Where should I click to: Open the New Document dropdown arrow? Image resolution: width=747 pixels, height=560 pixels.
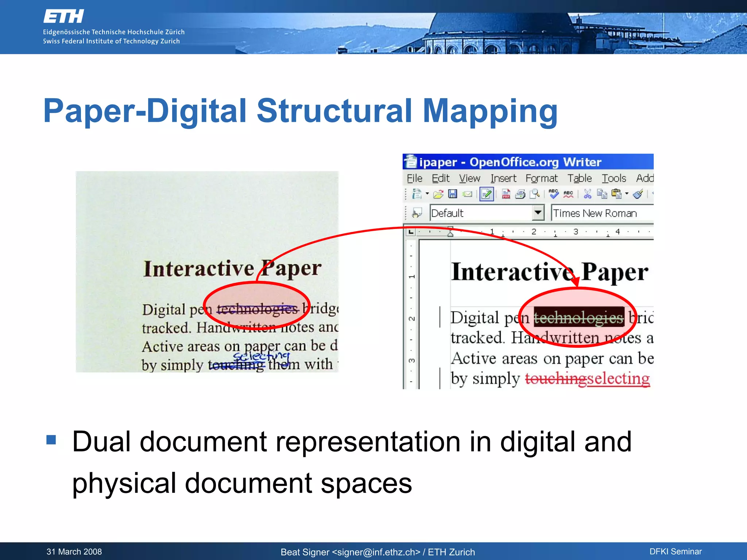pos(427,194)
